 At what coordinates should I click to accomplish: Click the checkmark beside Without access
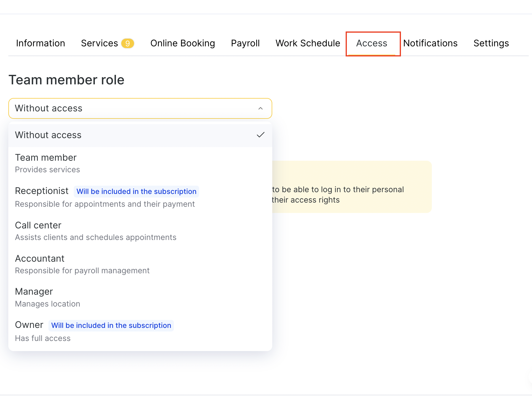(260, 135)
